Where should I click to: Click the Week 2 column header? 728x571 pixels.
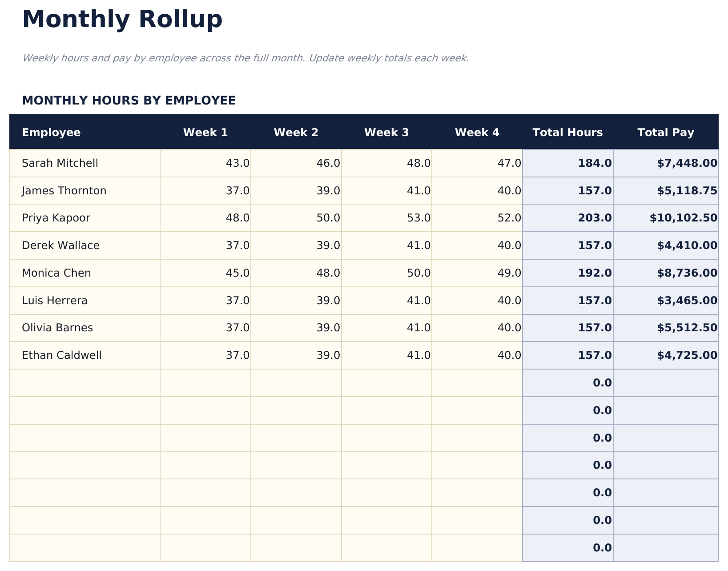[x=297, y=132]
